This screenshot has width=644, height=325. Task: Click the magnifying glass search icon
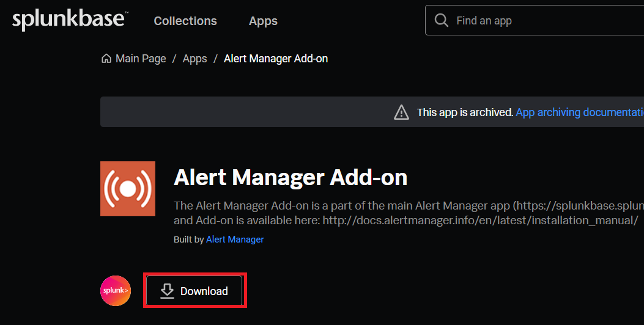click(441, 20)
